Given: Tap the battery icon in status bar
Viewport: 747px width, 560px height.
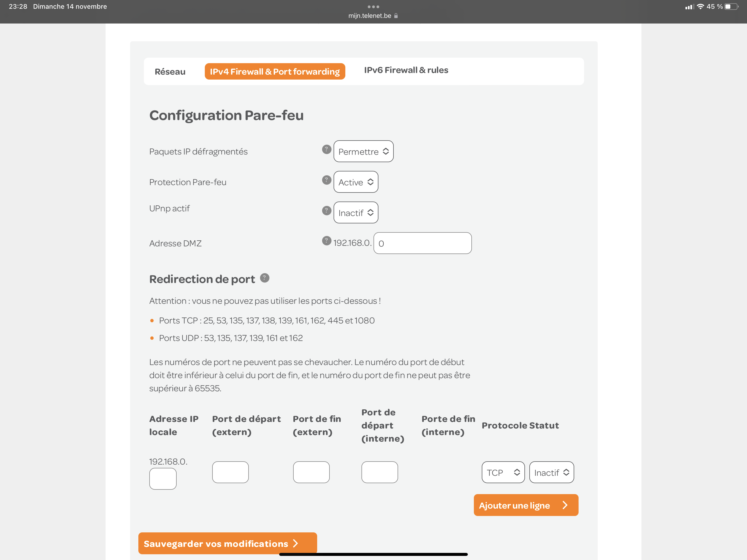Looking at the screenshot, I should click(731, 7).
